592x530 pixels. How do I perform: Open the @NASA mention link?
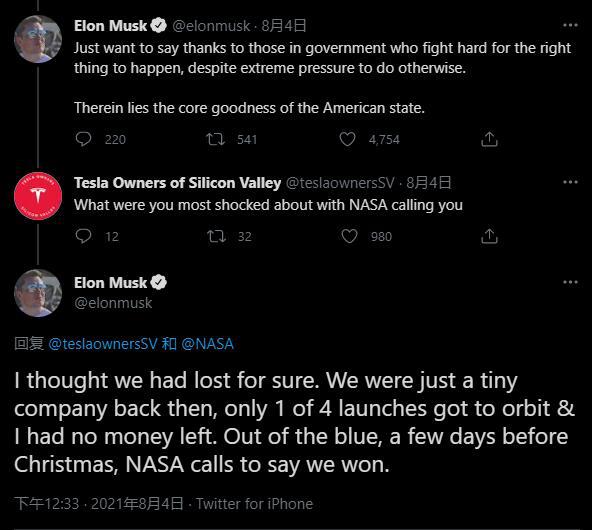[207, 344]
